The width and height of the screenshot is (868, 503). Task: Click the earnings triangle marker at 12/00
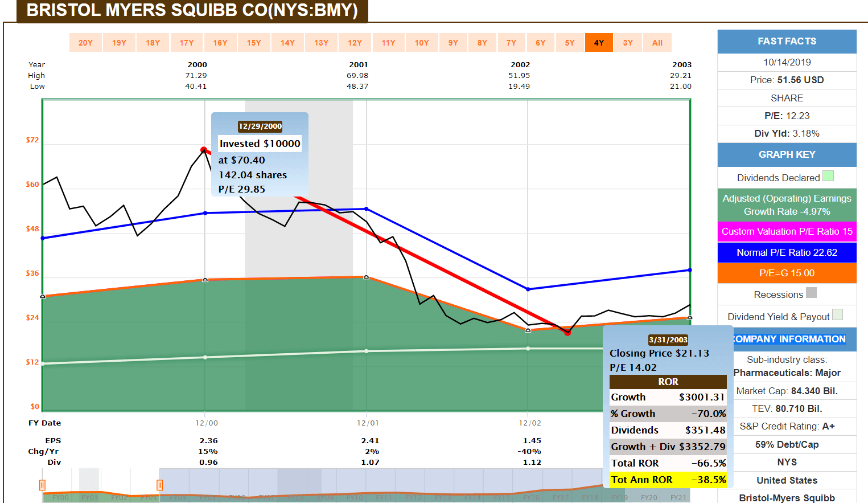tap(205, 280)
